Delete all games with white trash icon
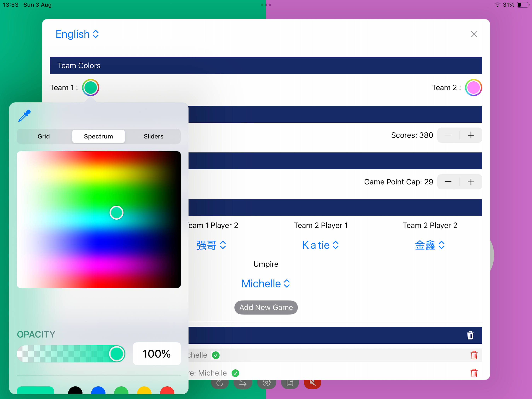The height and width of the screenshot is (399, 532). (470, 335)
